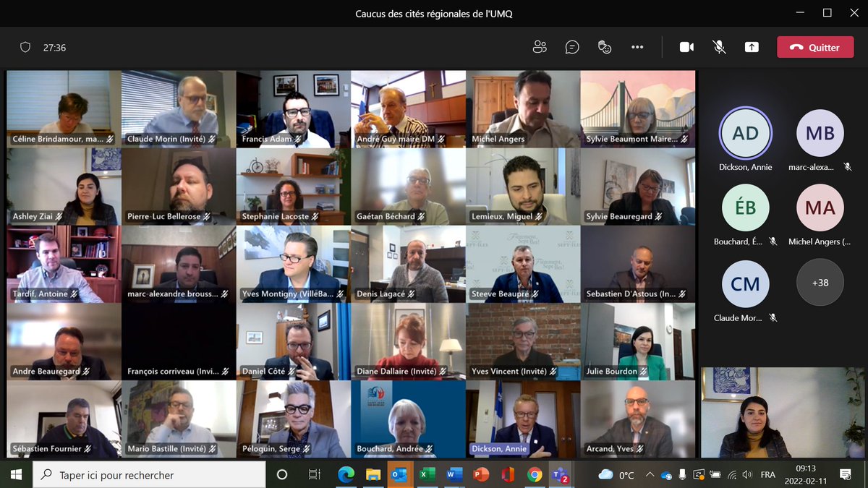The width and height of the screenshot is (868, 488).
Task: Click Dickson, Annie's highlighted video tile
Action: tap(523, 419)
